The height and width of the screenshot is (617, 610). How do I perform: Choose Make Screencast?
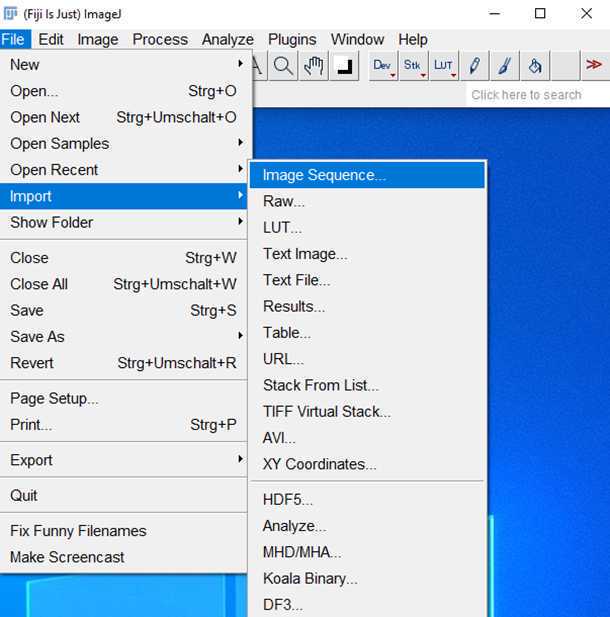click(124, 557)
